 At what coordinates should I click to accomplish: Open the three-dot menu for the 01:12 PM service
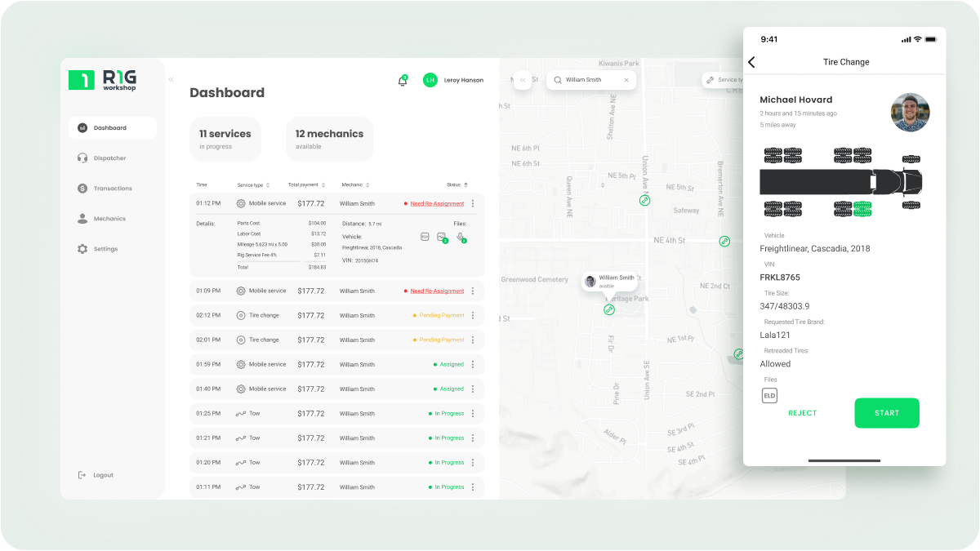472,204
